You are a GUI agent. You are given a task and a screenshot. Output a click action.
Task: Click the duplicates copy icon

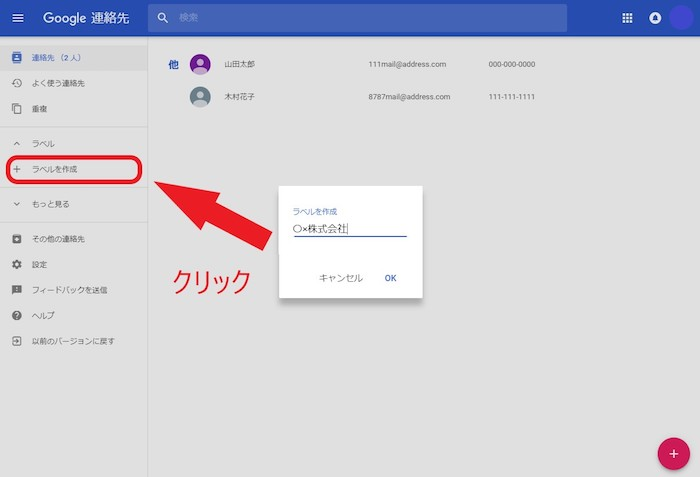[17, 109]
